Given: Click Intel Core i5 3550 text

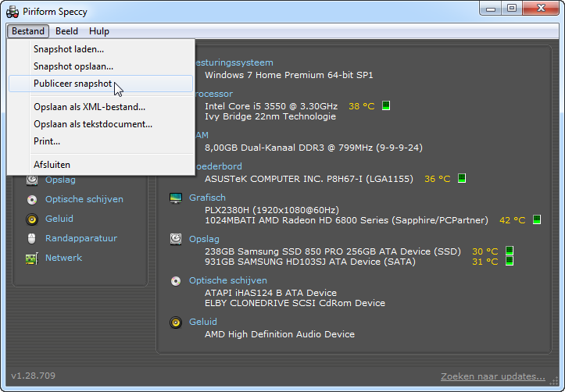Looking at the screenshot, I should click(271, 106).
